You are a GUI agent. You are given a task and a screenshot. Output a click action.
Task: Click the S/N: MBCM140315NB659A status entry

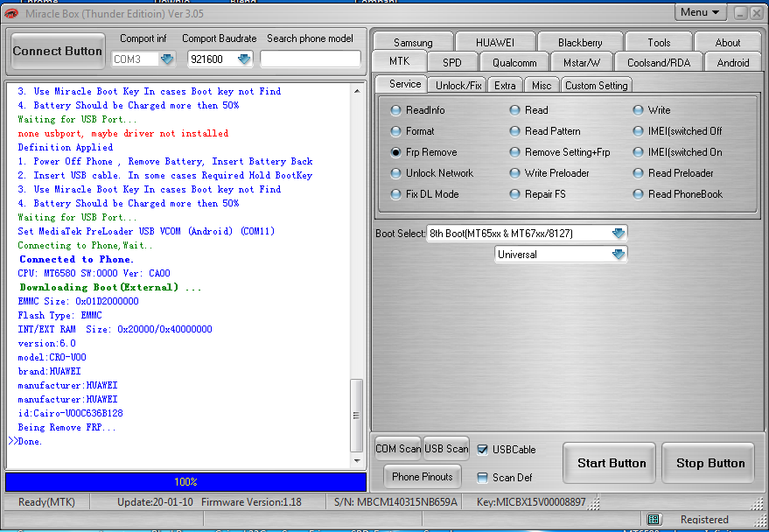395,502
